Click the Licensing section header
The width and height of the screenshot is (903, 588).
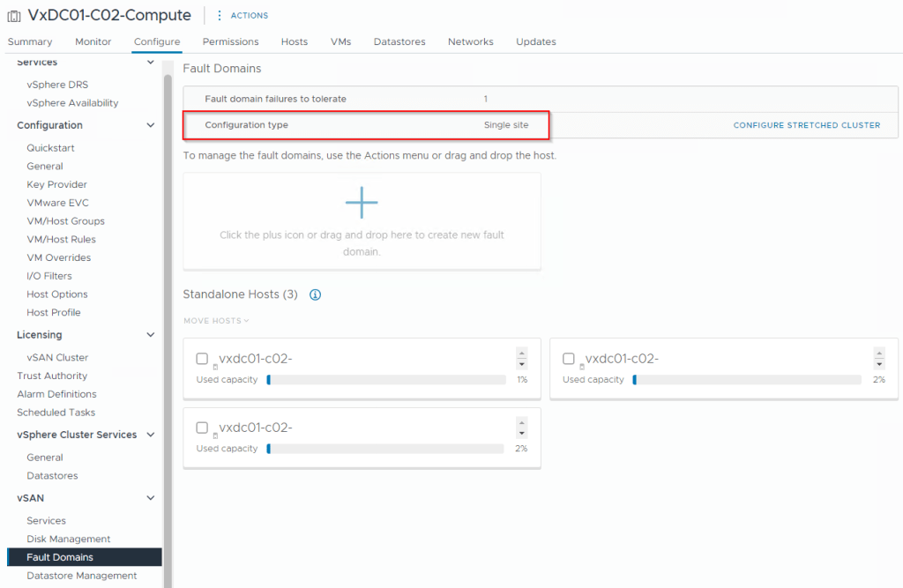click(x=39, y=335)
